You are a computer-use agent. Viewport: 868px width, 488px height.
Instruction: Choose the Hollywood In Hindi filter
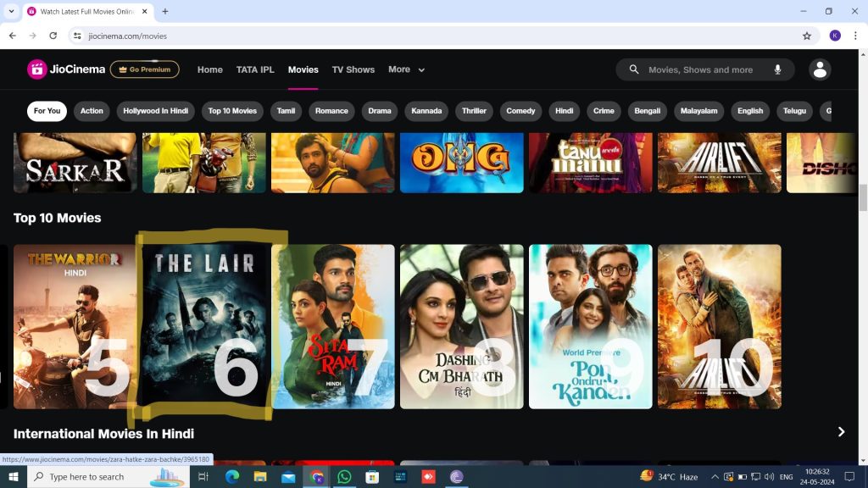pos(156,111)
